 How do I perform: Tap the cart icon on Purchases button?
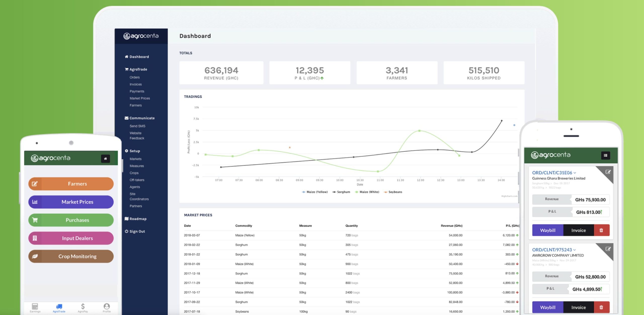coord(35,220)
